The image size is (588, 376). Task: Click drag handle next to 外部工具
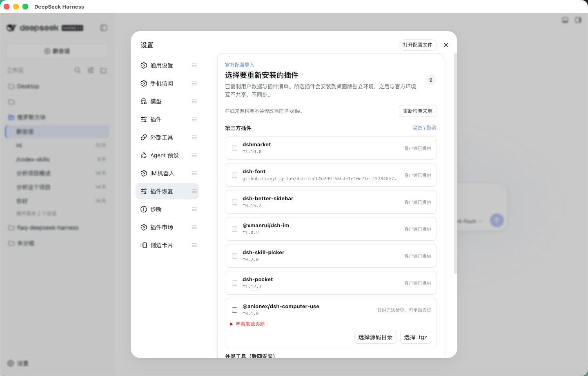194,137
